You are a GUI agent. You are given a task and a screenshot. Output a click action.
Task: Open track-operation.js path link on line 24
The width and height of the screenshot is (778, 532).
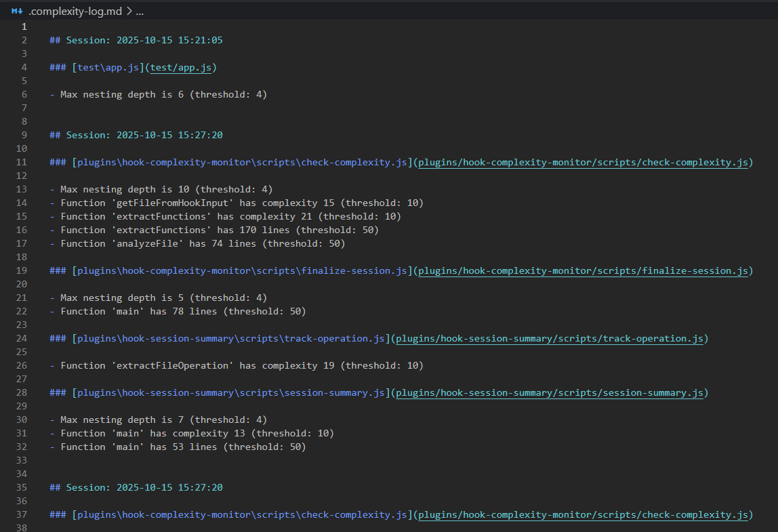549,338
